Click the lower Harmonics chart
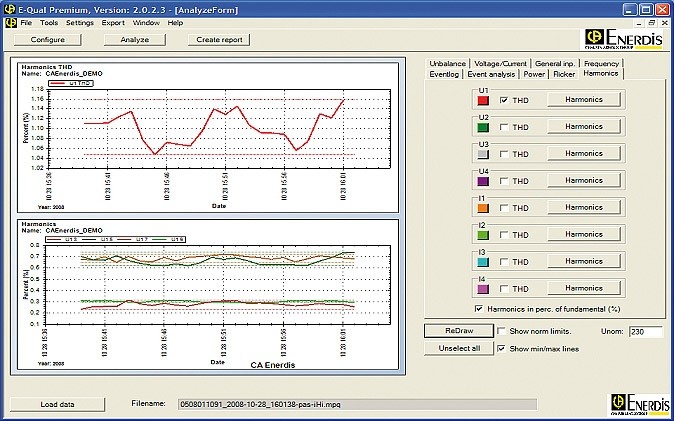 (208, 295)
